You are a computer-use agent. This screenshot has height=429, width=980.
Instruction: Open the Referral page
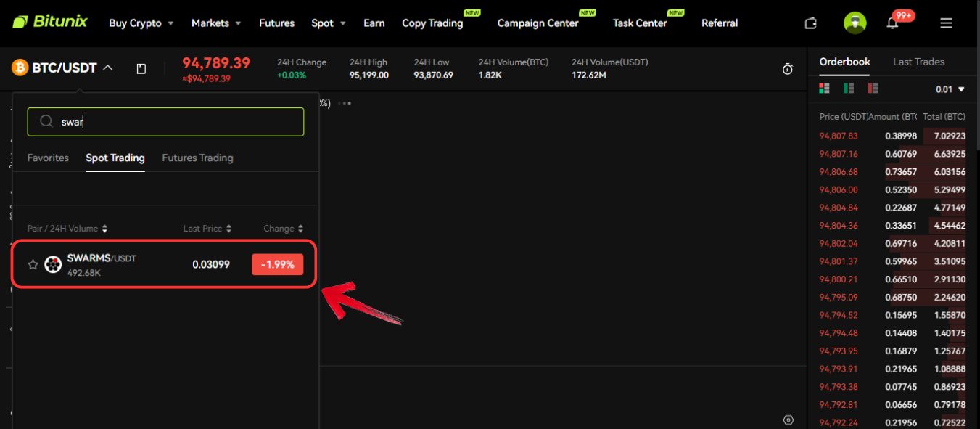click(x=720, y=23)
